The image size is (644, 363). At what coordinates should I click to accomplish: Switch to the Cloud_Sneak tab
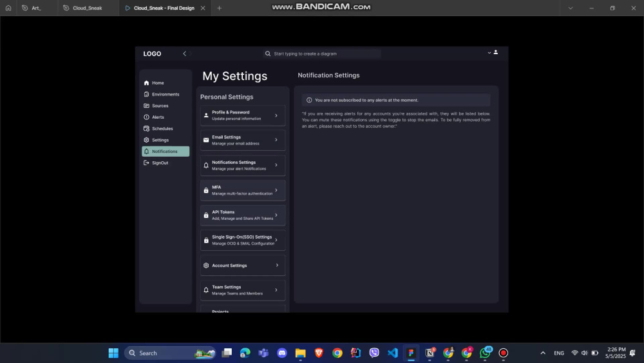[x=88, y=8]
